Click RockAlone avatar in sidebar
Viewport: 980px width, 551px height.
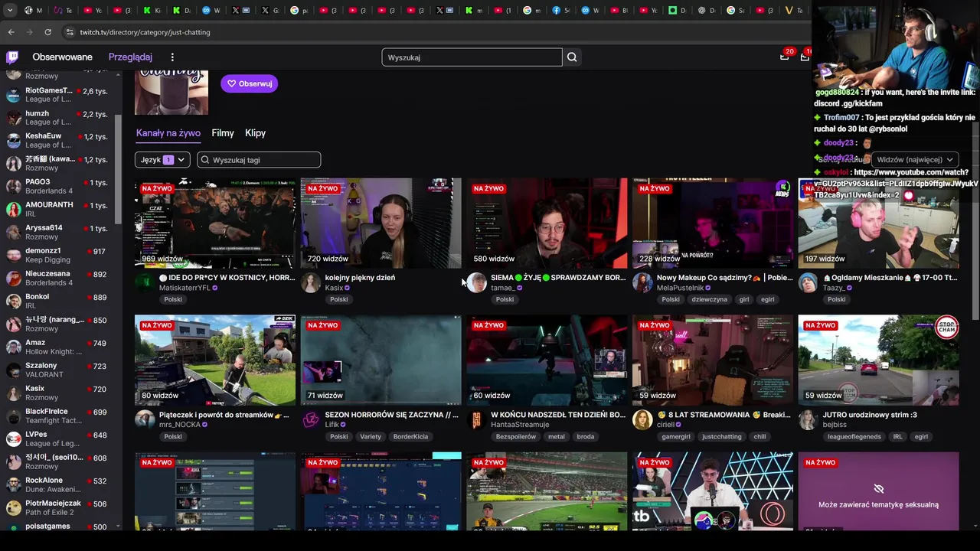[x=13, y=485]
